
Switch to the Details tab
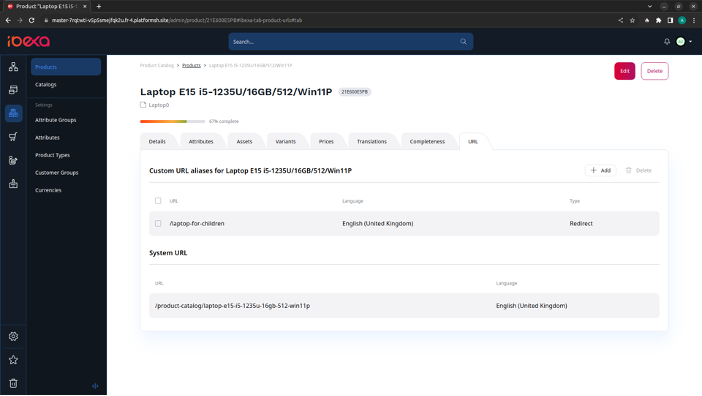tap(157, 141)
